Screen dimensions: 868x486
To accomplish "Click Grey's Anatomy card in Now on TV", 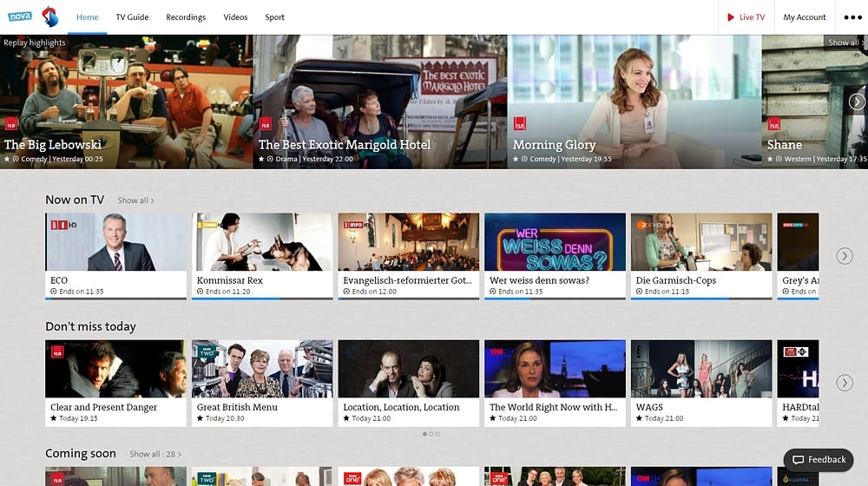I will click(798, 256).
